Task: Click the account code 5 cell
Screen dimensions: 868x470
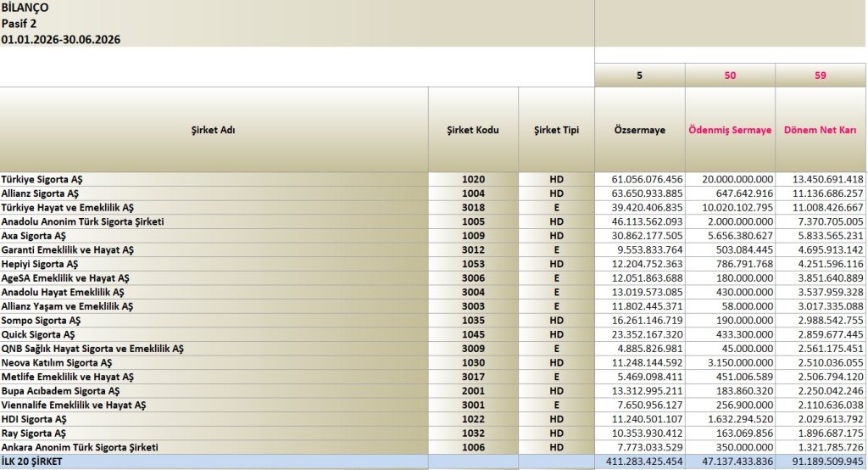Action: click(x=640, y=76)
